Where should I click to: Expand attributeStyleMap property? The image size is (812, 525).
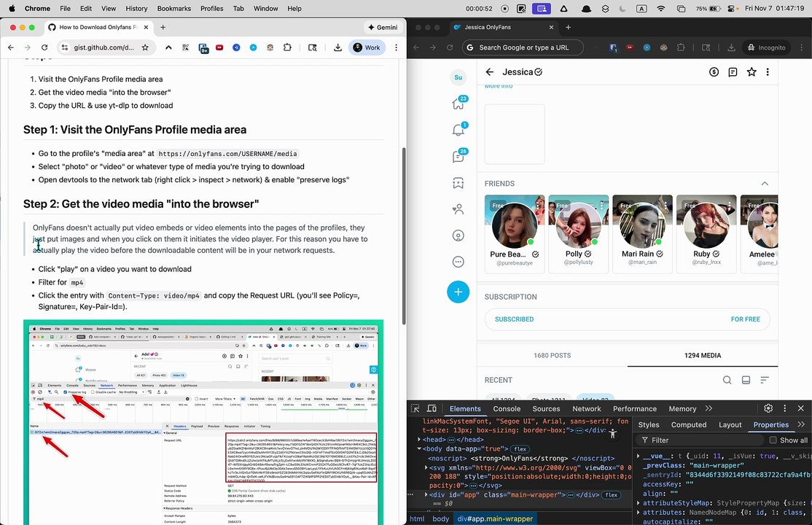point(639,503)
